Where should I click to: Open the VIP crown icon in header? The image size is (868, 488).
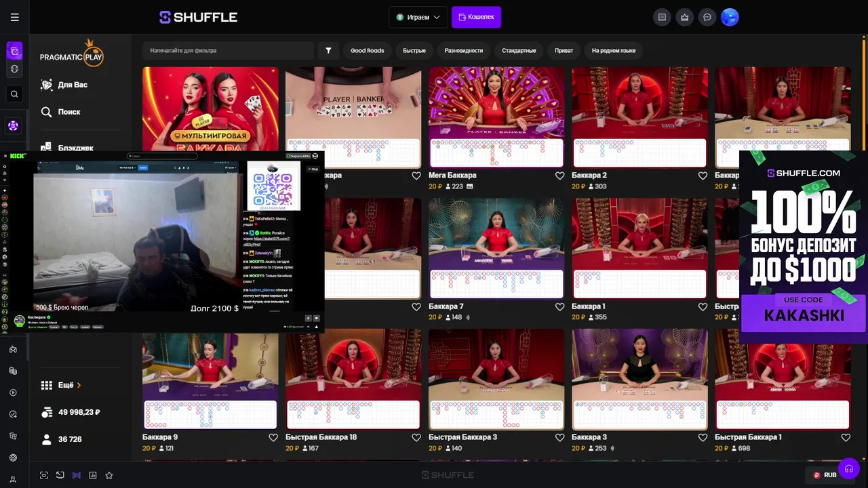pos(685,18)
